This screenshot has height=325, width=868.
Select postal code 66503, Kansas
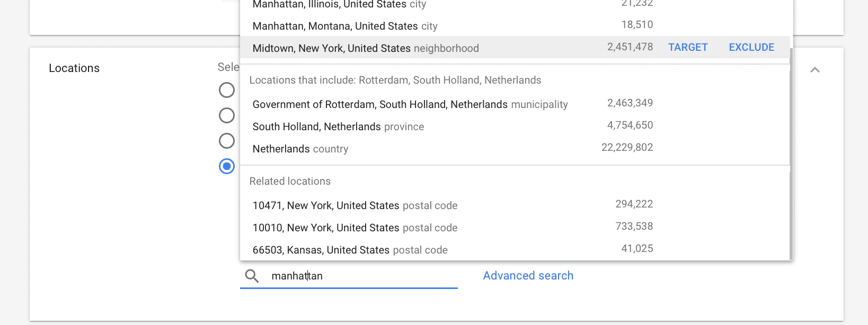click(x=515, y=249)
